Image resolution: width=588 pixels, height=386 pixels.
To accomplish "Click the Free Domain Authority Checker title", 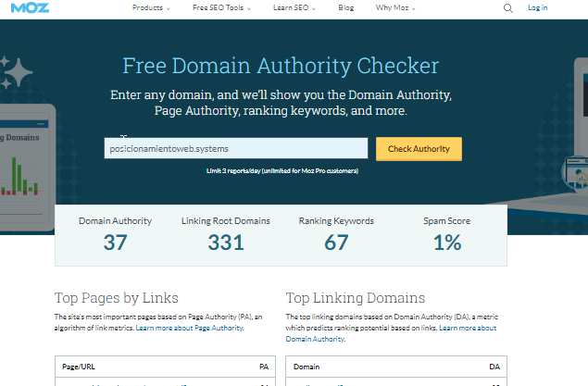I will [x=281, y=66].
